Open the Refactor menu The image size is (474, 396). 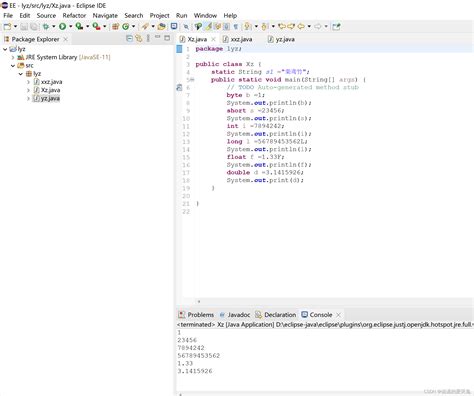(74, 15)
